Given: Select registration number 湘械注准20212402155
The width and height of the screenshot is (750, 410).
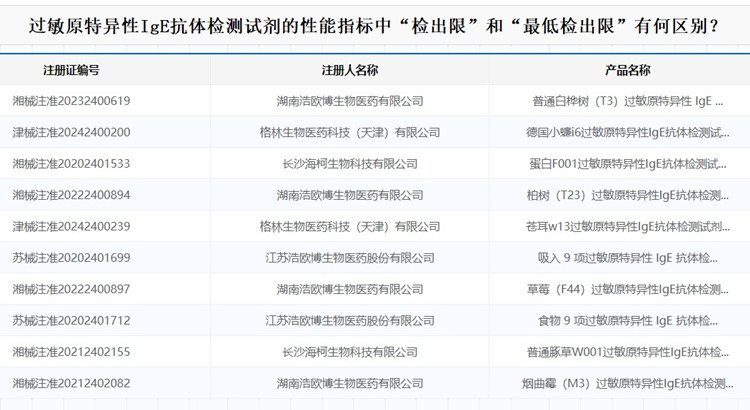Looking at the screenshot, I should tap(71, 352).
